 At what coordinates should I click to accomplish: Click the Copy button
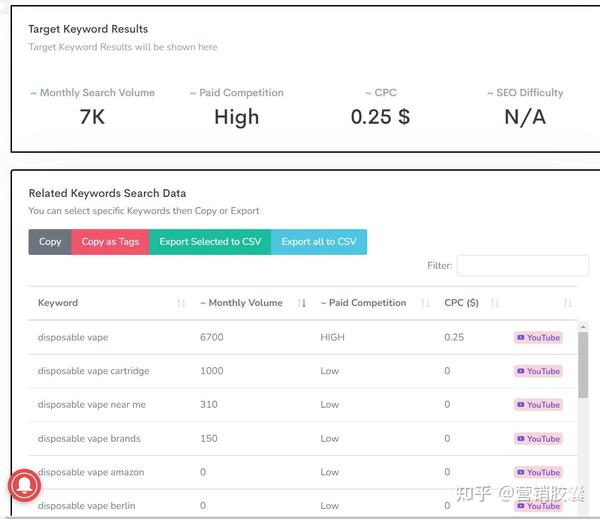pos(50,242)
